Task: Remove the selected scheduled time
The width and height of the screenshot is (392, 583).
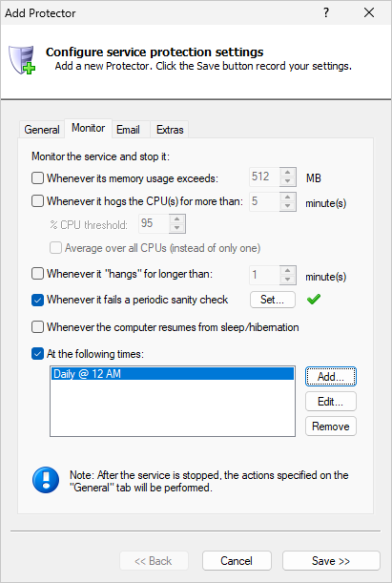Action: pos(331,427)
